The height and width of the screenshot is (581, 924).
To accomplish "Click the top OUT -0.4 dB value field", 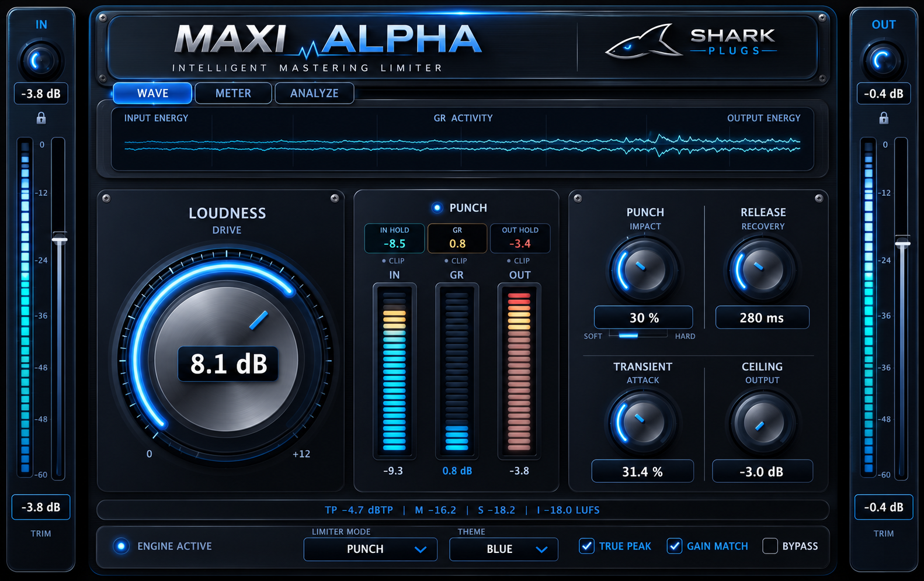I will point(884,94).
